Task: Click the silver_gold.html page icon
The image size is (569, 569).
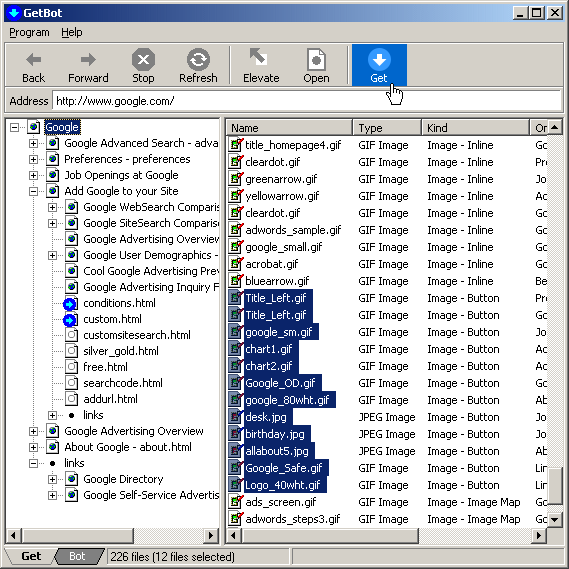Action: click(71, 351)
